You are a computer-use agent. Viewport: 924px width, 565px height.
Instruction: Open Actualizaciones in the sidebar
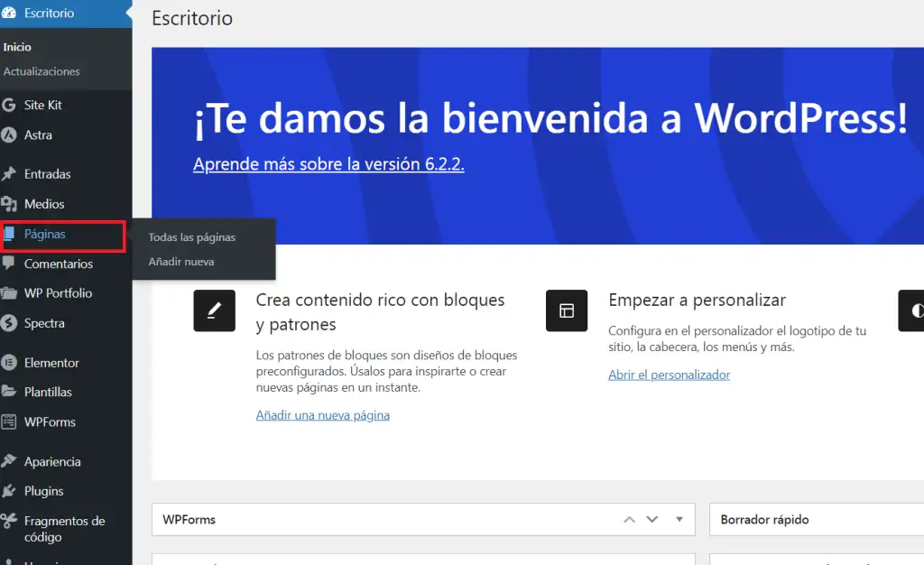click(x=42, y=71)
